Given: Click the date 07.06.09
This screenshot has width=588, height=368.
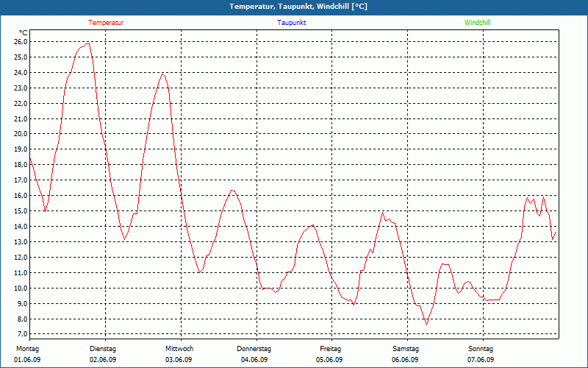Looking at the screenshot, I should point(481,360).
